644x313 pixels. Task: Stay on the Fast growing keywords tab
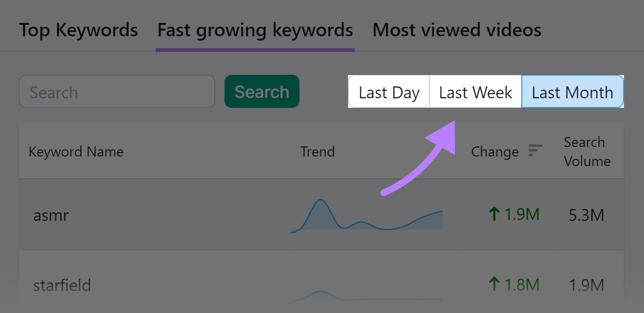point(255,30)
